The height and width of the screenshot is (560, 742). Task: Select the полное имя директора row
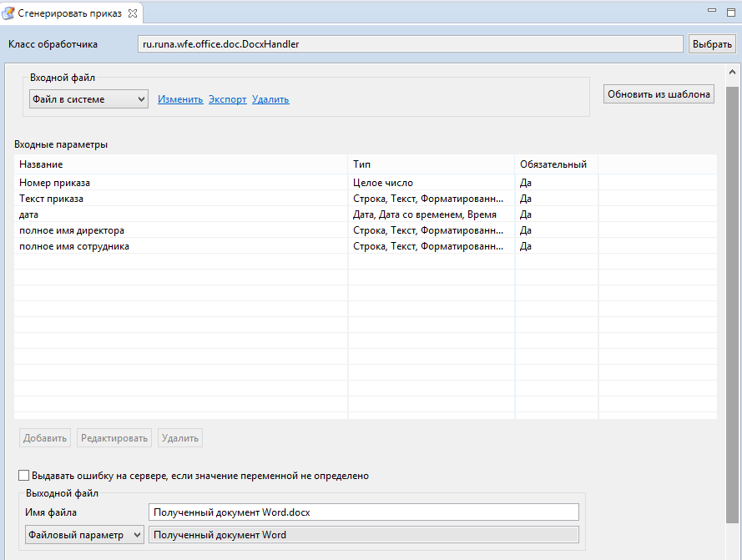tap(366, 230)
